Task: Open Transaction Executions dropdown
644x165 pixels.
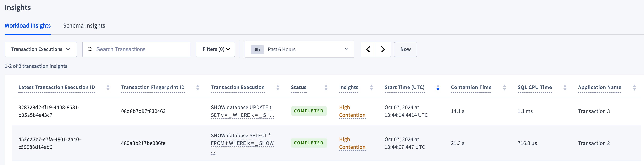Action: [41, 49]
